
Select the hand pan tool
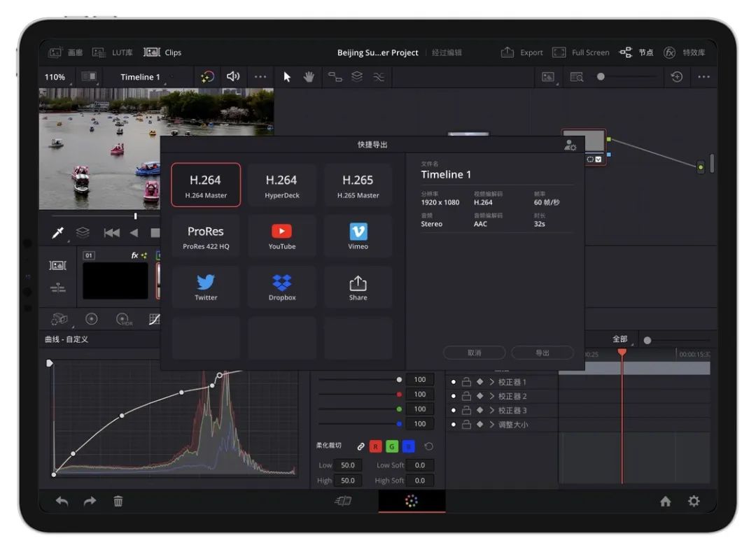pos(309,76)
